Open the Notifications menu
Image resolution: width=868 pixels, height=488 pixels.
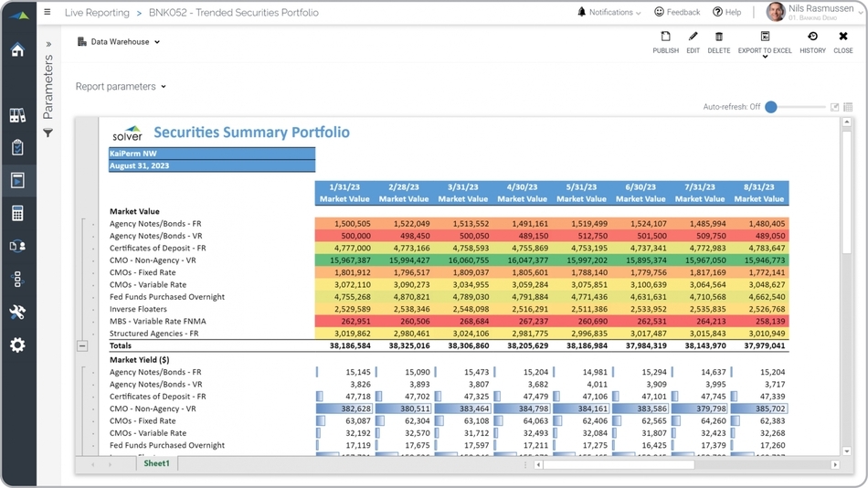click(609, 13)
